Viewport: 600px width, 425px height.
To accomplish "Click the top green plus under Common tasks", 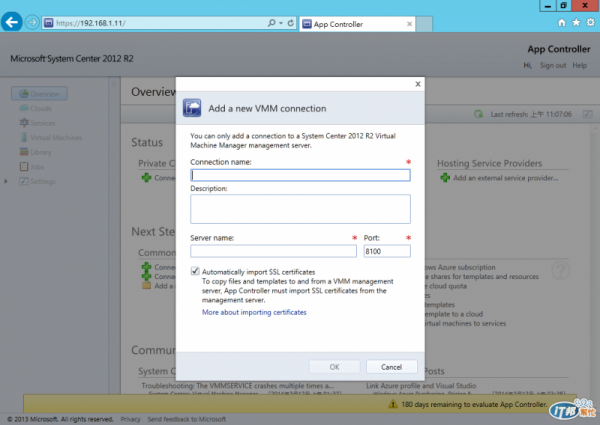I will (146, 267).
